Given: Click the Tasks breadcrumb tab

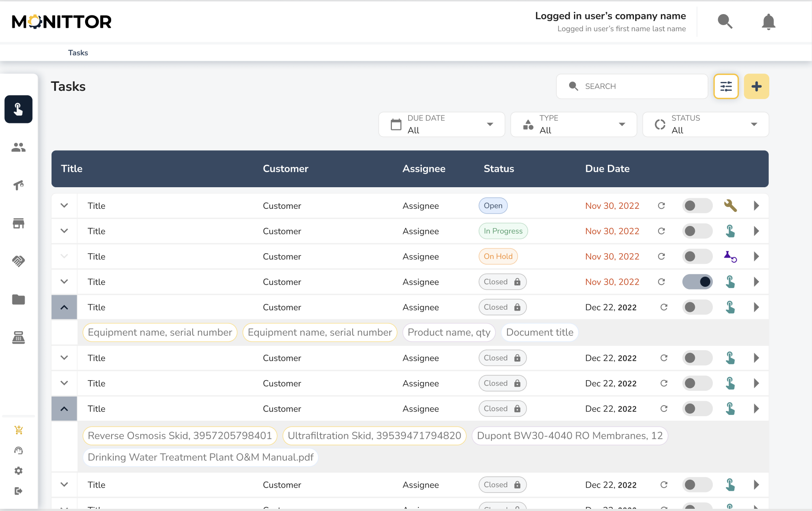Looking at the screenshot, I should [x=78, y=53].
